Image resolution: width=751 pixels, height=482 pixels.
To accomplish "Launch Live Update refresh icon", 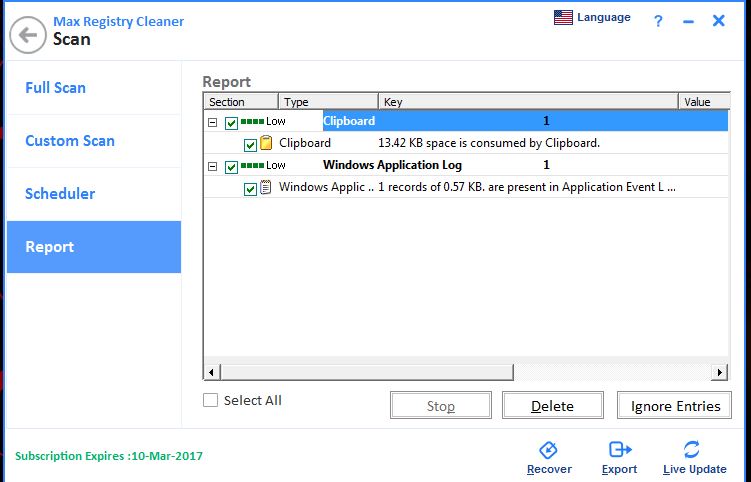I will (x=692, y=449).
